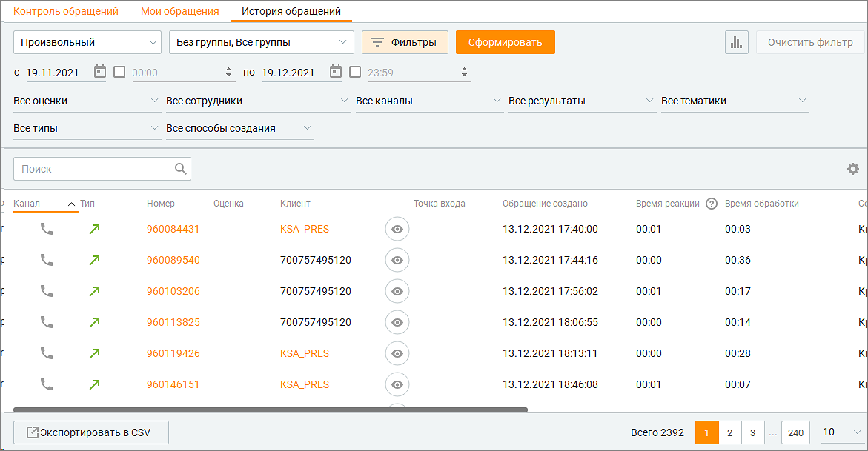Image resolution: width=868 pixels, height=451 pixels.
Task: Expand the Все оценки filter
Action: pyautogui.click(x=87, y=101)
